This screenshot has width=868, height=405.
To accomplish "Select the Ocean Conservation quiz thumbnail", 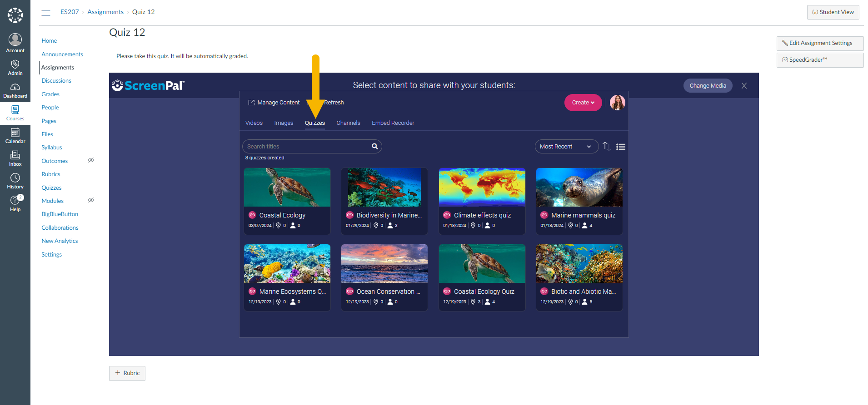I will (384, 263).
